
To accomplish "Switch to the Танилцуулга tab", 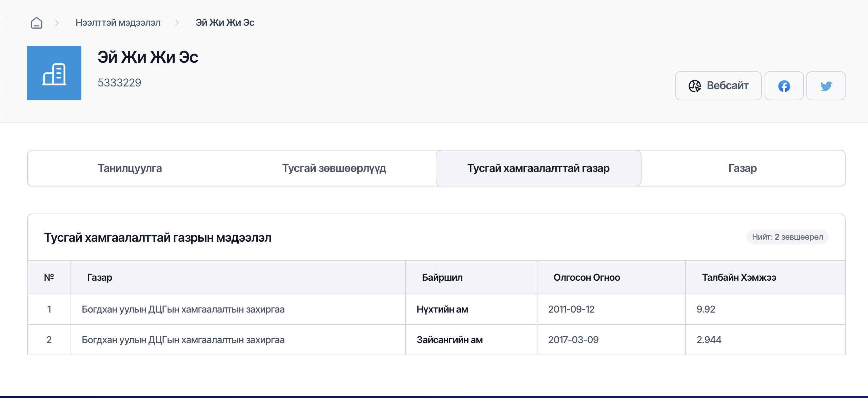I will [x=130, y=168].
